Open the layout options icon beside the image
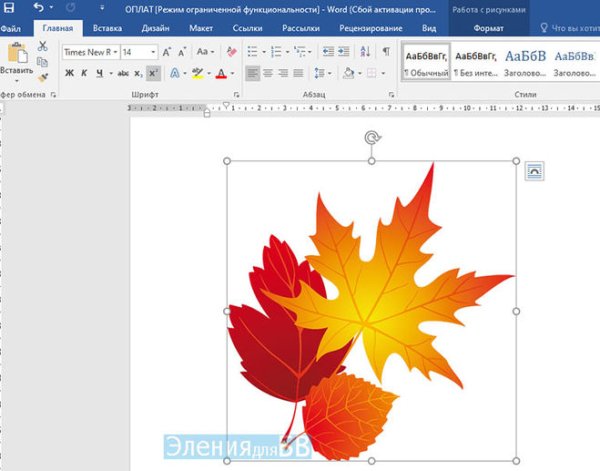Viewport: 600px width, 471px height. pyautogui.click(x=534, y=172)
